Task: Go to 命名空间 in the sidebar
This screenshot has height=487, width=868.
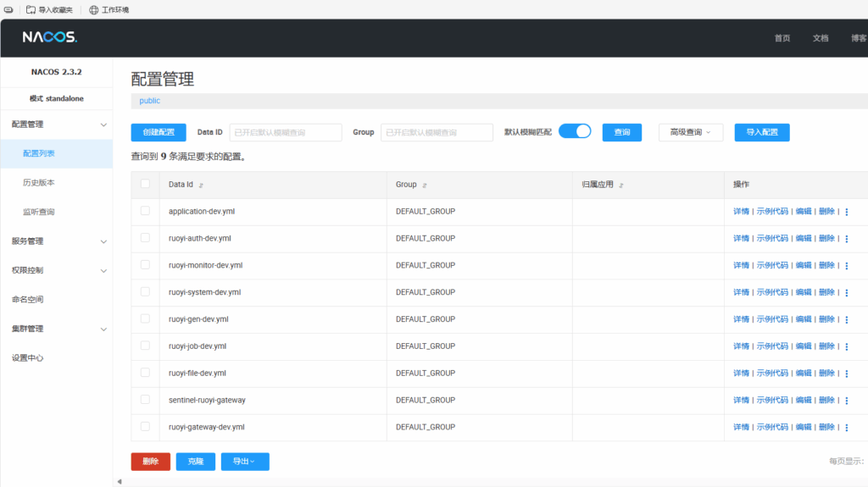Action: point(28,300)
